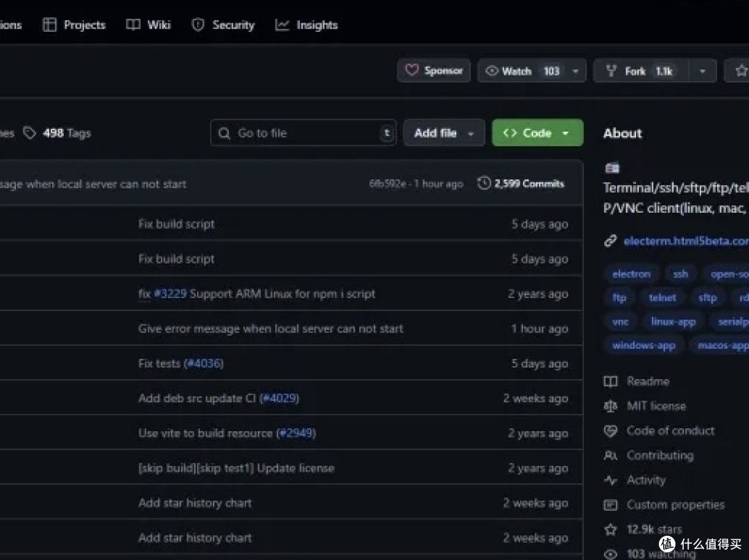Click 'Support ARM Linux for npm i script' commit
This screenshot has width=749, height=560.
tap(282, 294)
